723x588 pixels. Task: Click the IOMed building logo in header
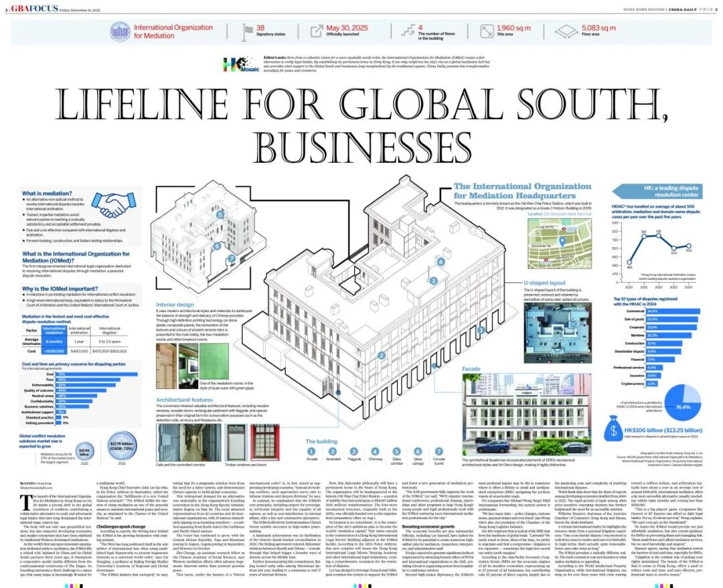pos(120,31)
